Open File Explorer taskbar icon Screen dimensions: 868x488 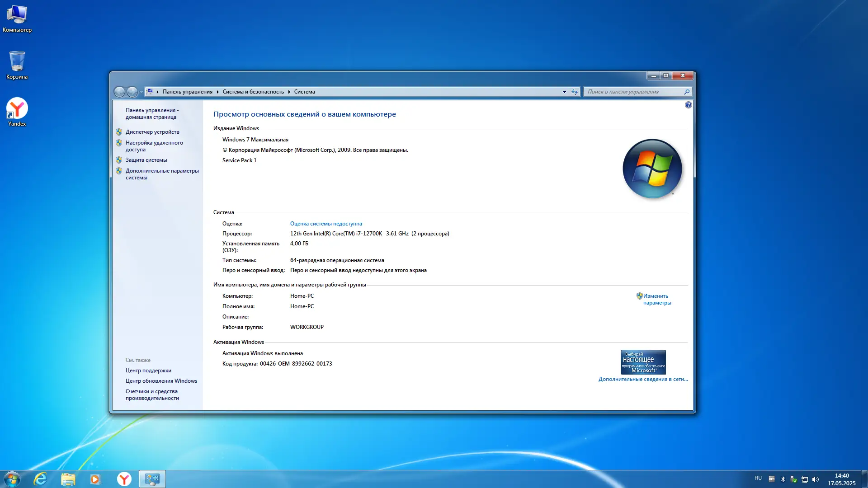[x=68, y=479]
